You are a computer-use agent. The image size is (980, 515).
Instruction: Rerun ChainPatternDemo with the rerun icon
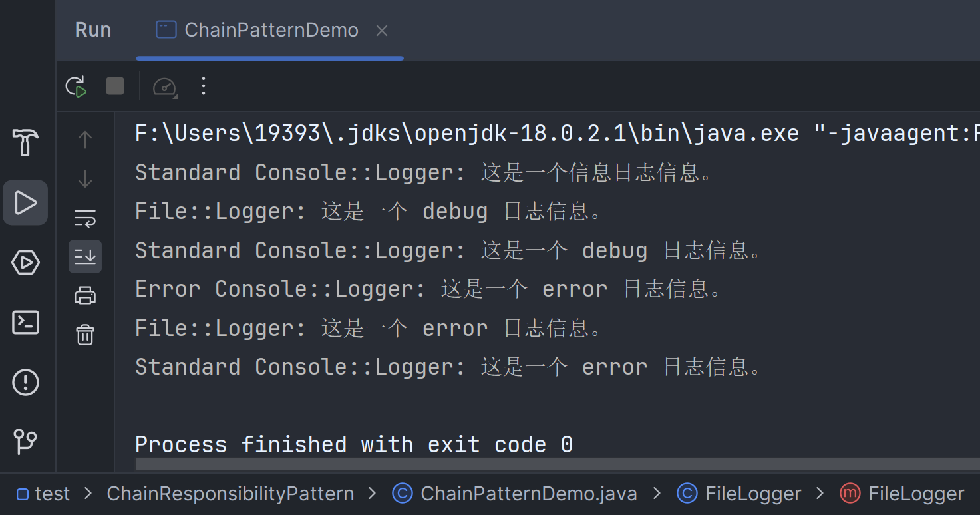coord(76,86)
